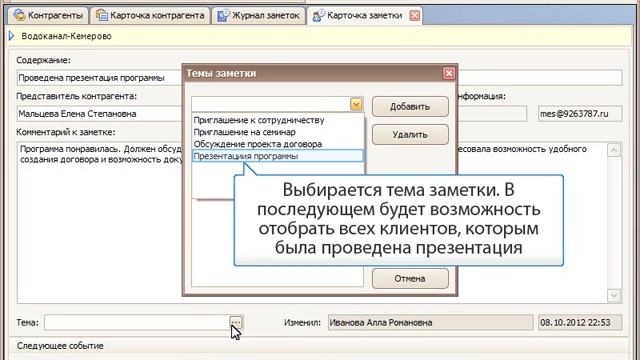The height and width of the screenshot is (360, 640).
Task: Choose Обсуждение проекта договора from list
Action: click(278, 144)
